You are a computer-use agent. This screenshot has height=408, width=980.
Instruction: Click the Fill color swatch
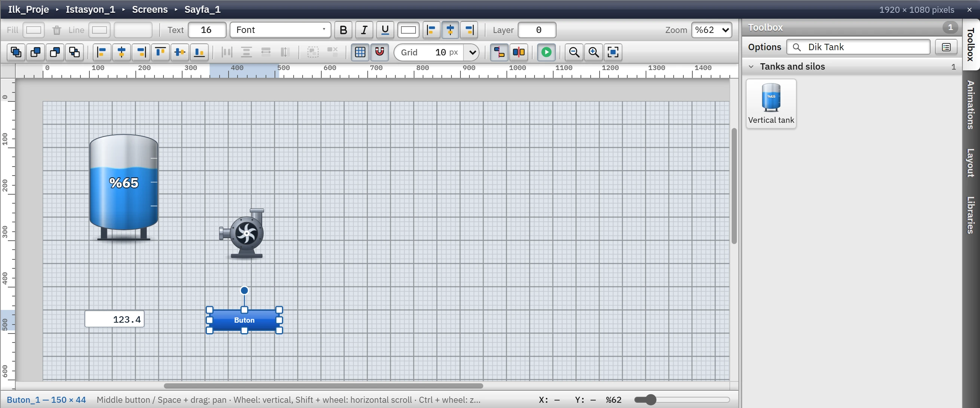click(x=34, y=30)
